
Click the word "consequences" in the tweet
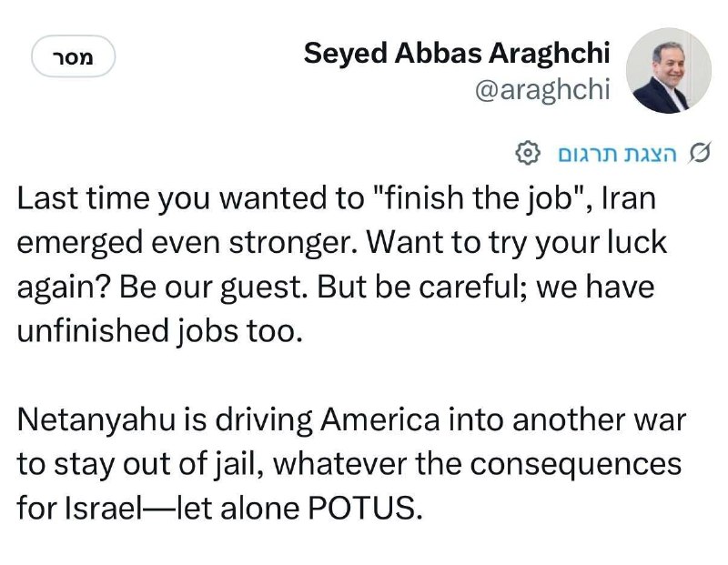[x=576, y=465]
